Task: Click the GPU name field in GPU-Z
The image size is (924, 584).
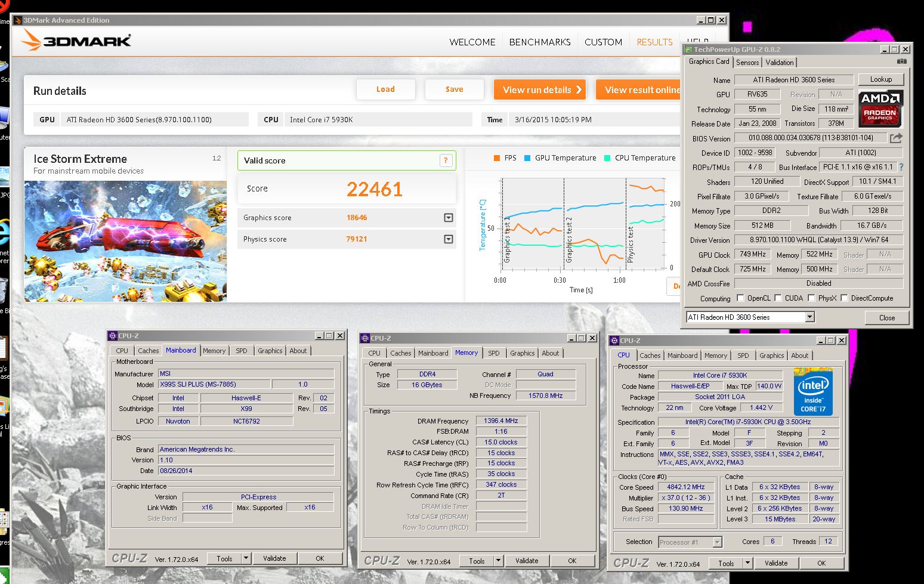Action: 793,80
